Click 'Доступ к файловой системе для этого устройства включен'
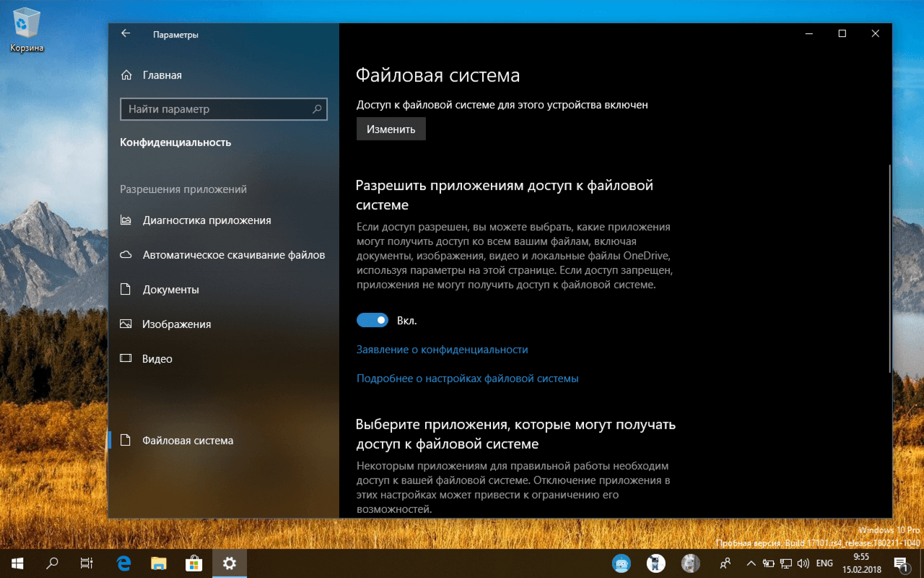 point(502,105)
